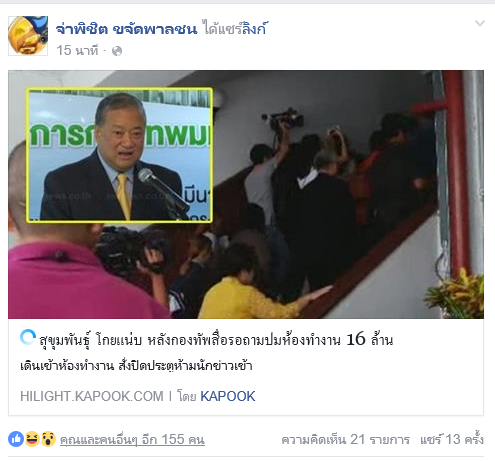Click the Wow surprised reaction icon
This screenshot has height=461, width=495.
coord(48,439)
